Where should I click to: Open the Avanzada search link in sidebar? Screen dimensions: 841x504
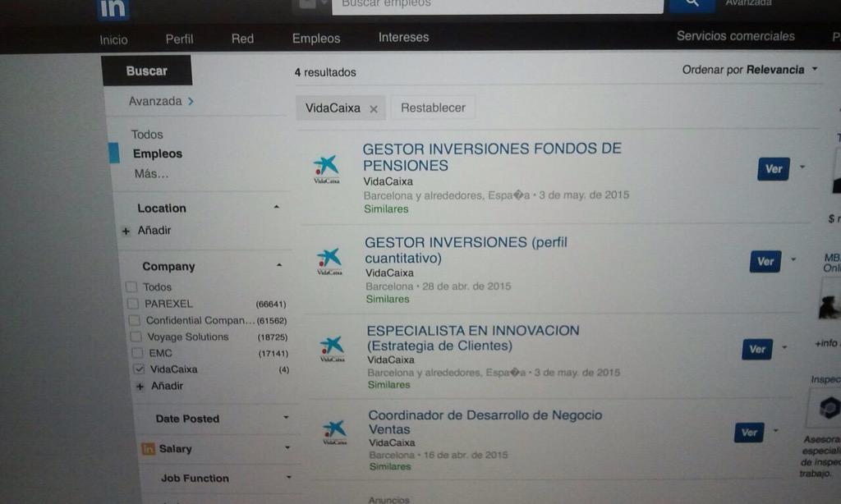click(x=155, y=101)
